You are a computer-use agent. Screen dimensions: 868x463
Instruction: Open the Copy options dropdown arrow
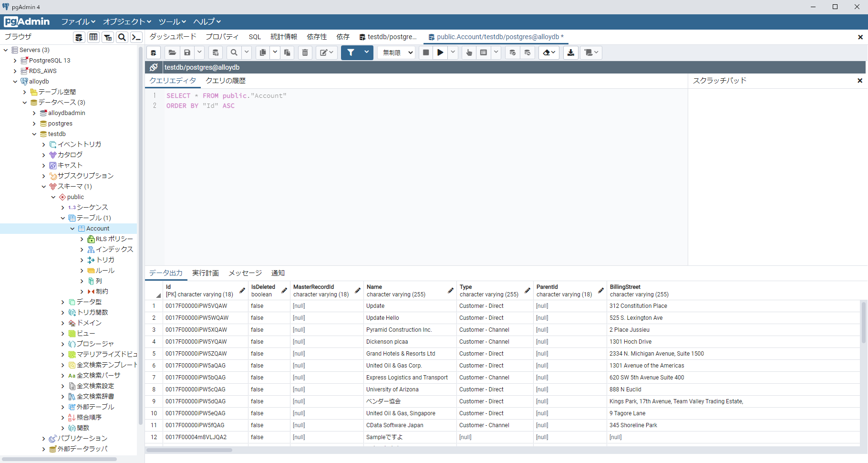[x=275, y=53]
